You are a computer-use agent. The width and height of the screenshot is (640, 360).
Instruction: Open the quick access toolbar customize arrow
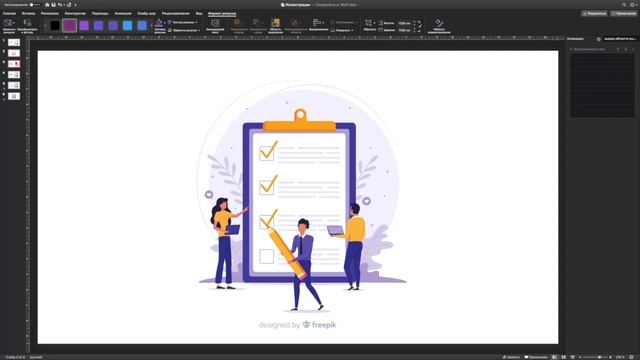75,5
